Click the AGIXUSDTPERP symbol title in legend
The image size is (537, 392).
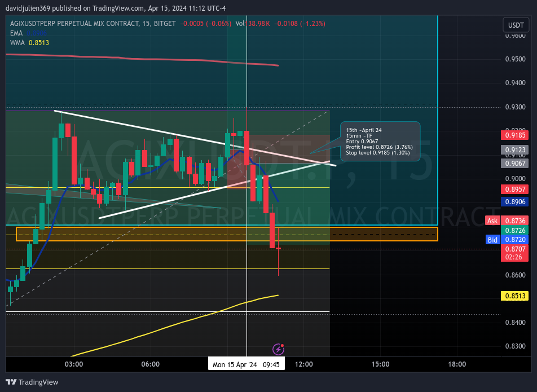coord(93,24)
